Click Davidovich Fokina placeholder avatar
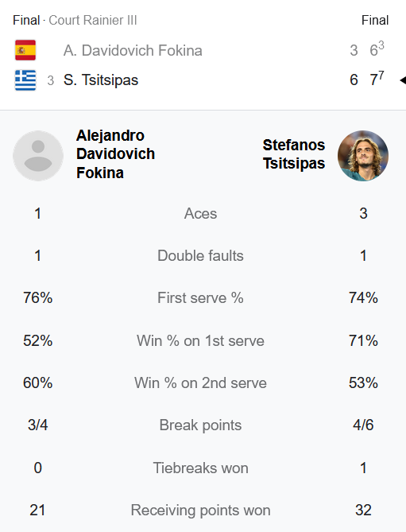Screen dimensions: 406x532 [38, 156]
